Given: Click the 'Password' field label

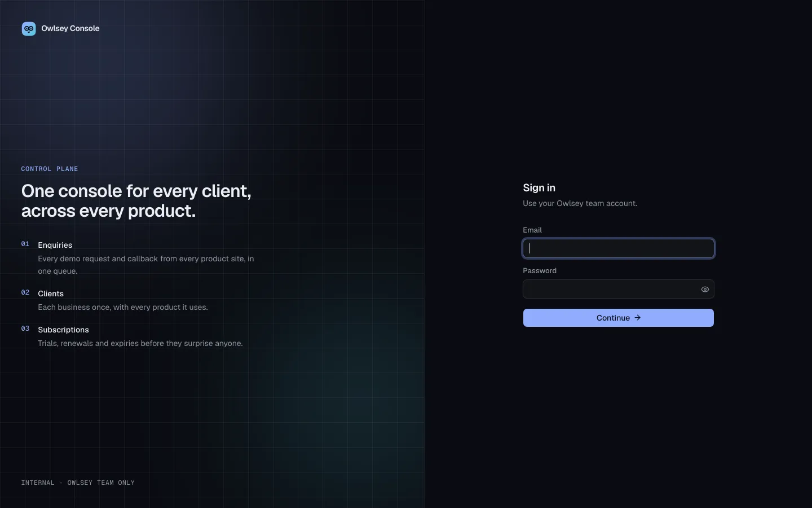Looking at the screenshot, I should point(540,270).
